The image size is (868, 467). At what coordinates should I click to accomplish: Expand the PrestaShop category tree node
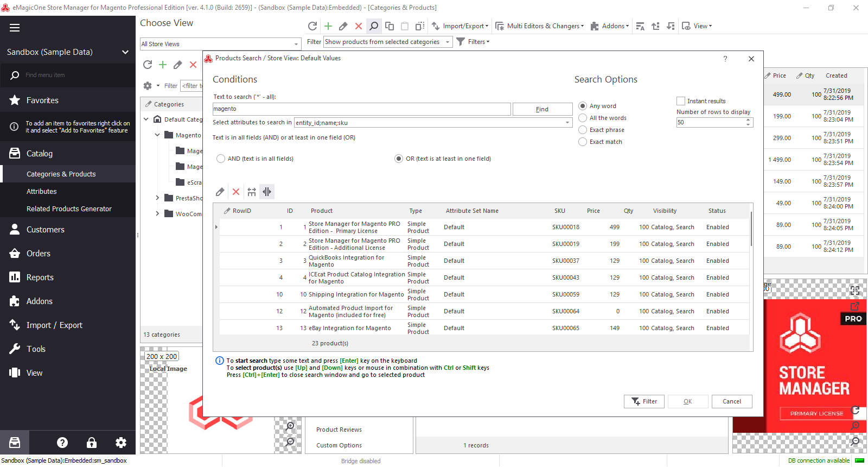click(157, 198)
